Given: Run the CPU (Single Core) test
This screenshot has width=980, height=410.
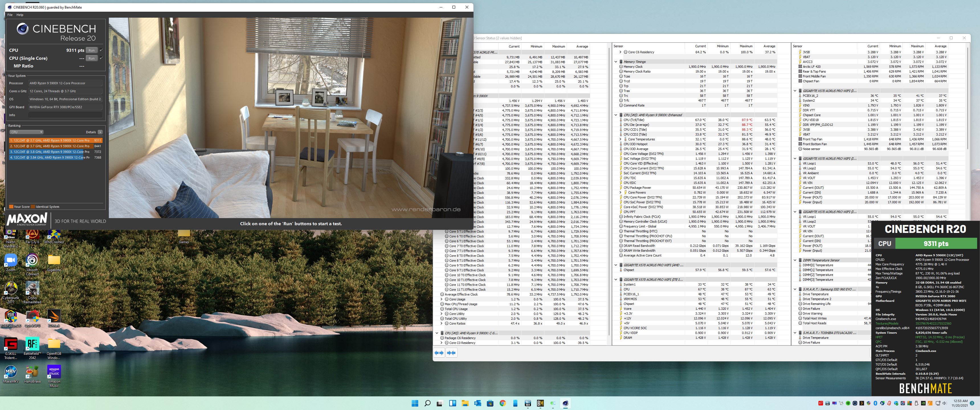Looking at the screenshot, I should click(91, 58).
